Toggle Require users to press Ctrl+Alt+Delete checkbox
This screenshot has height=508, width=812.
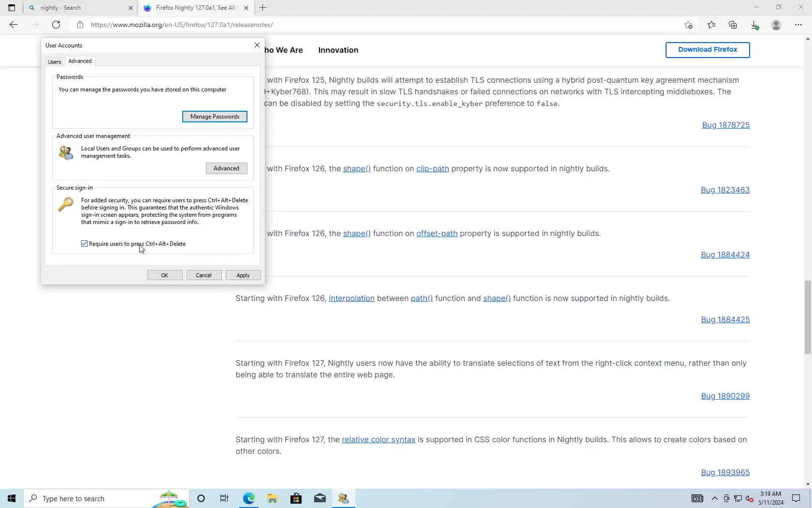tap(85, 244)
